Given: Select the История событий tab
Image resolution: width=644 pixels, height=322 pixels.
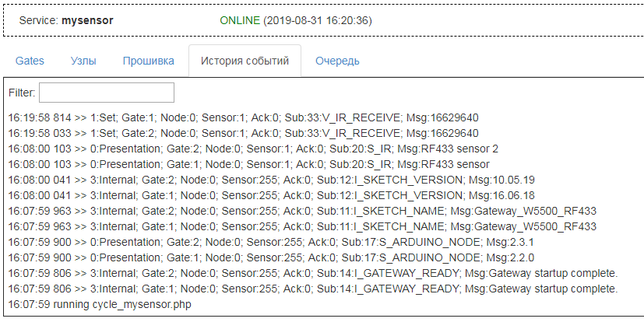Looking at the screenshot, I should click(x=245, y=61).
